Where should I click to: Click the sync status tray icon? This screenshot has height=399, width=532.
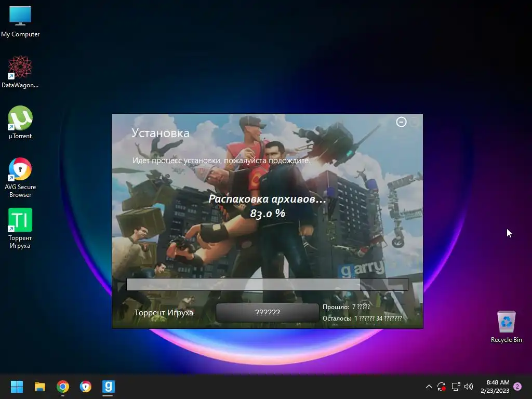point(442,387)
